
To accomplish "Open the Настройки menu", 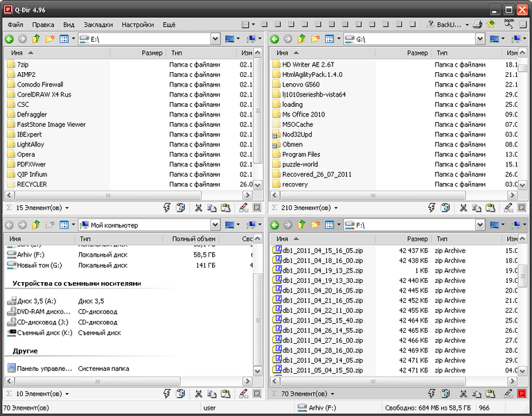I will tap(138, 25).
